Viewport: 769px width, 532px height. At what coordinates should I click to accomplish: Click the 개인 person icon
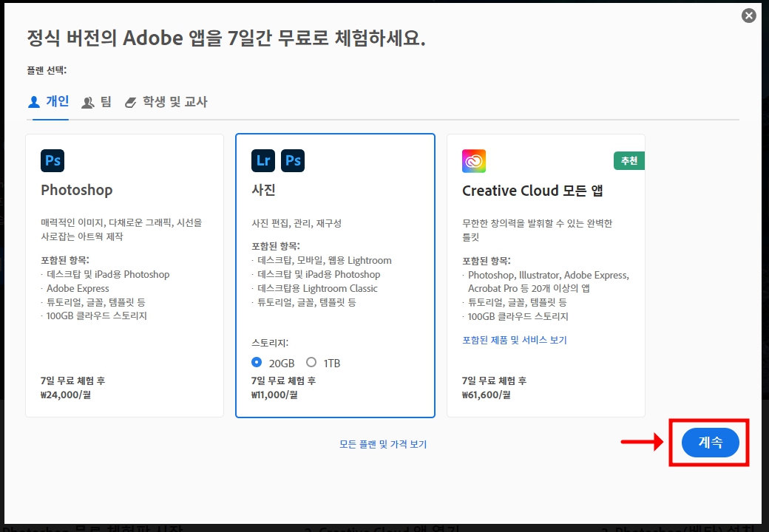34,102
